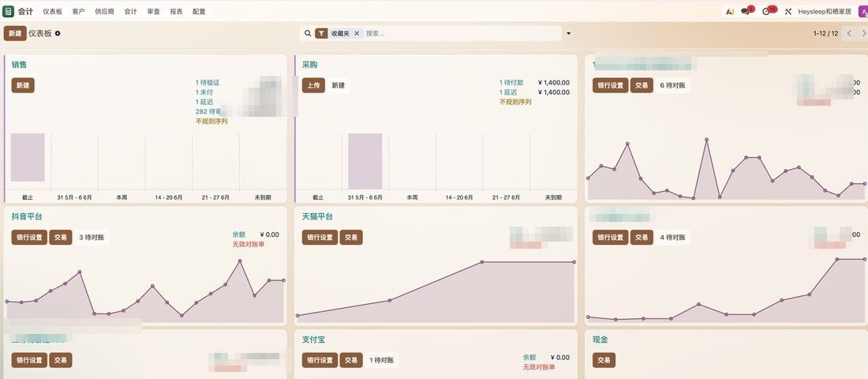Open the dashboard settings gear beside 仪表板
This screenshot has height=379, width=868.
58,33
